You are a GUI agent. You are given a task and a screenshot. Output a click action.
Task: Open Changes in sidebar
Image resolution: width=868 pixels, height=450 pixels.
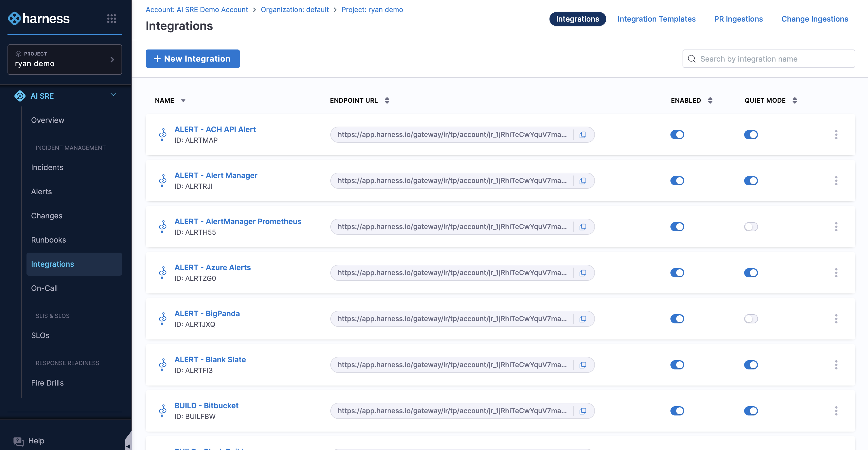46,216
